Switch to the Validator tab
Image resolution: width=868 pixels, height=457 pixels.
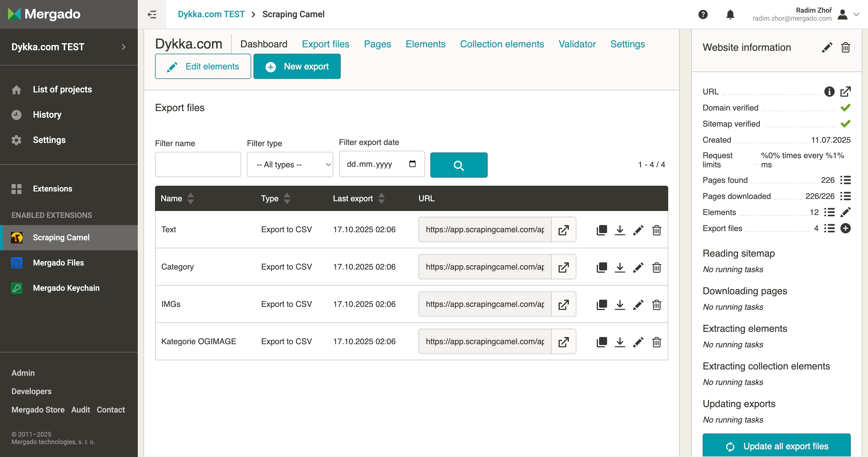[x=577, y=44]
